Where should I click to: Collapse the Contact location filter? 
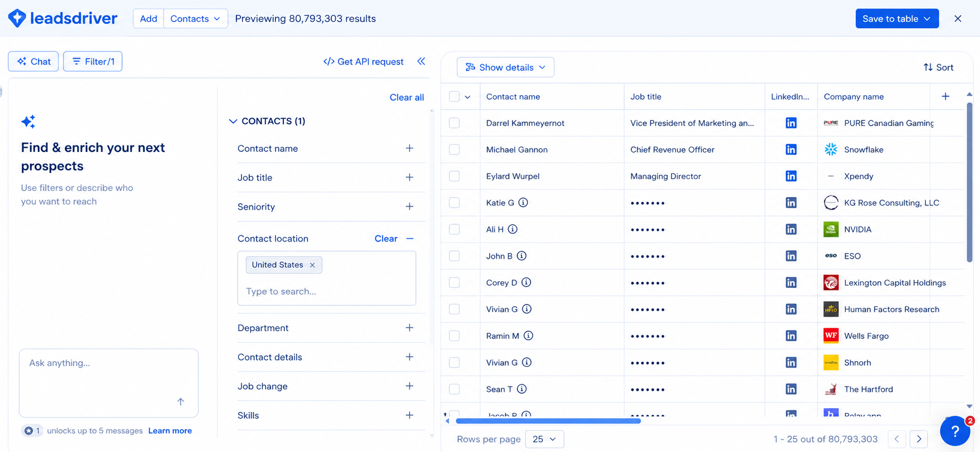(410, 238)
